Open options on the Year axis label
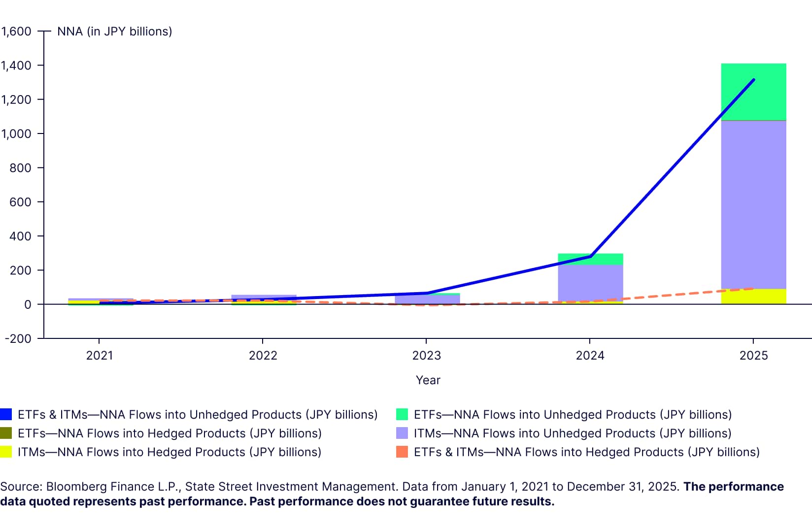812x532 pixels. click(x=428, y=380)
